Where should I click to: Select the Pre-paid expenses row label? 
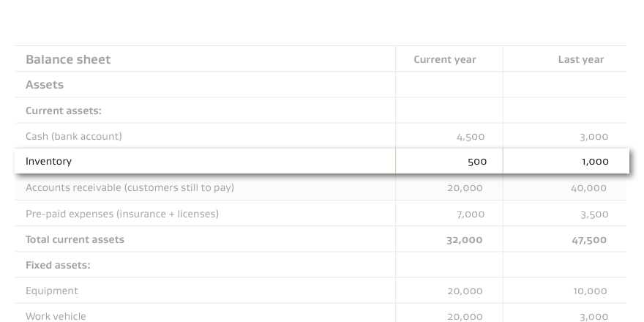tap(121, 214)
